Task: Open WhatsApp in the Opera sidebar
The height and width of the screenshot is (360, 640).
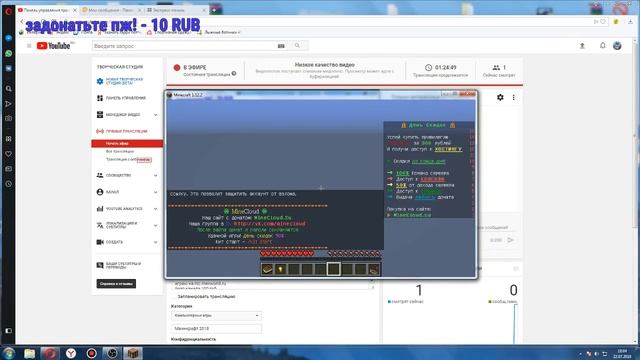Action: point(8,53)
